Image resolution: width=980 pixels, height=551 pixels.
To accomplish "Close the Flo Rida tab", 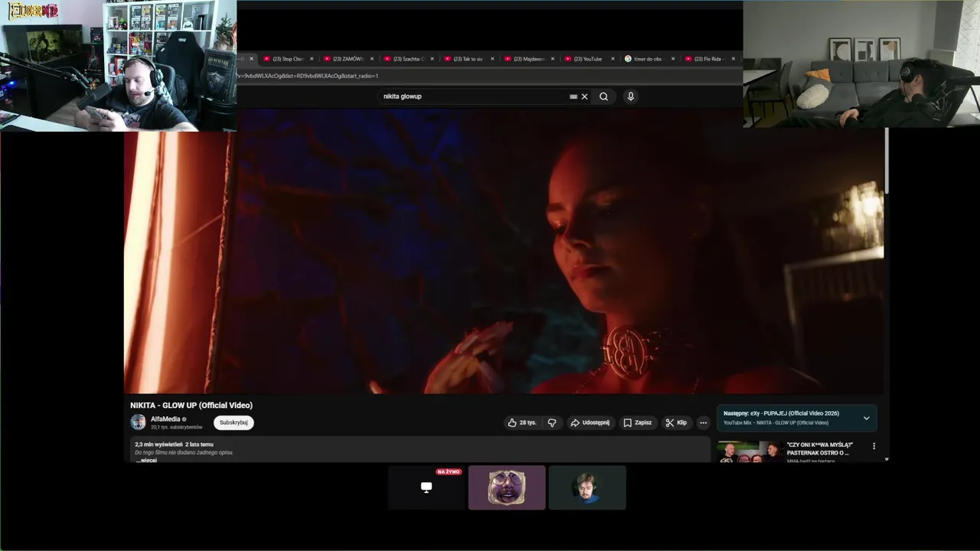I will coord(733,59).
